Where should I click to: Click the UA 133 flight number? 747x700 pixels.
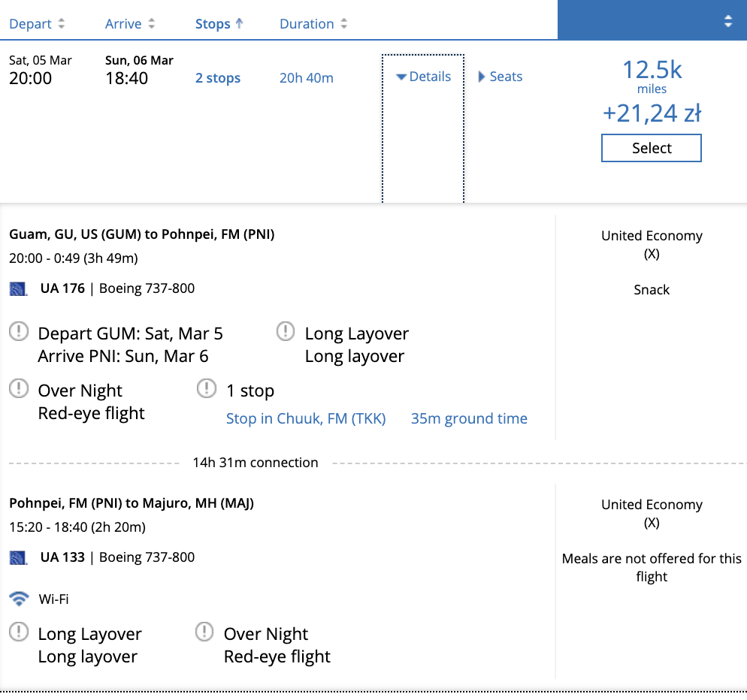click(x=62, y=557)
